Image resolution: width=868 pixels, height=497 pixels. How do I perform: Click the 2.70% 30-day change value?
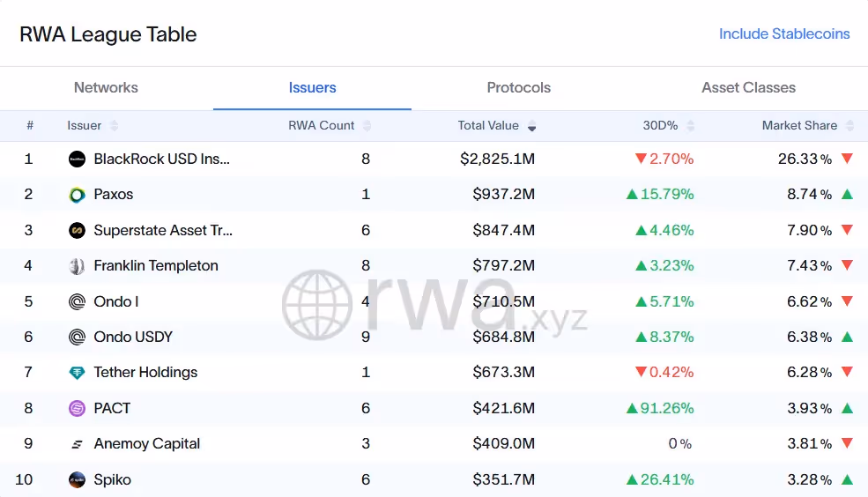pos(671,159)
